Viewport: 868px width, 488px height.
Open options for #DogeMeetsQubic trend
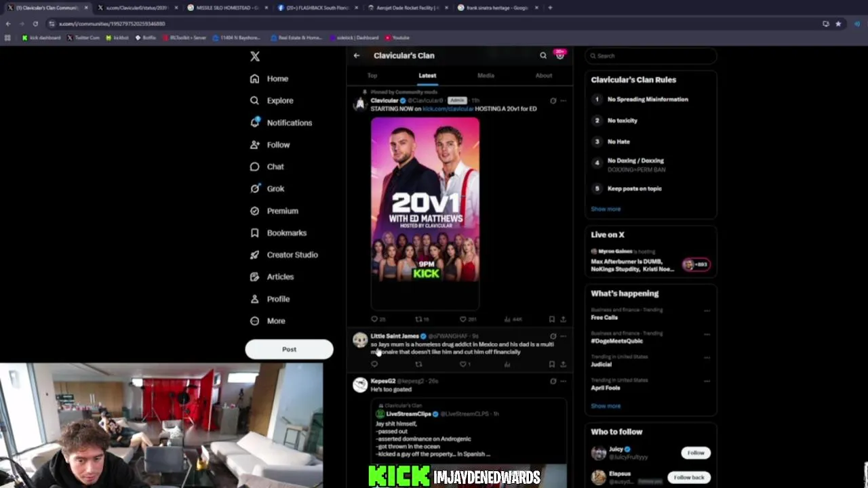[x=707, y=334]
